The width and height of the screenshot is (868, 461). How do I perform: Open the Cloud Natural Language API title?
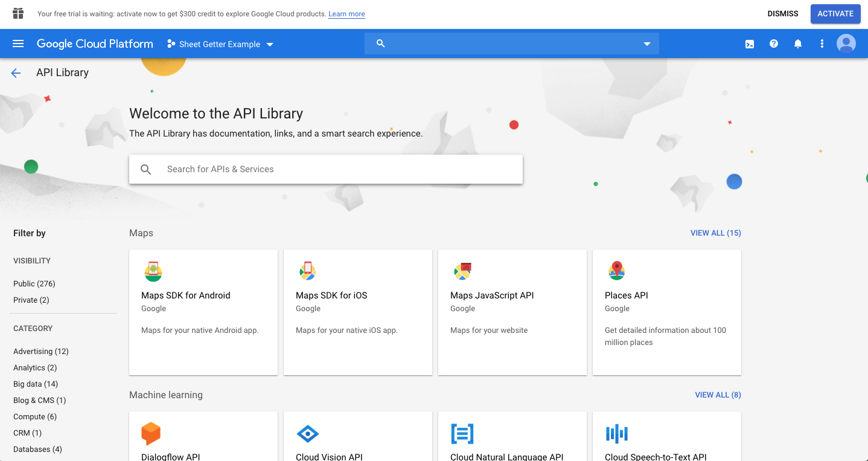pyautogui.click(x=507, y=457)
